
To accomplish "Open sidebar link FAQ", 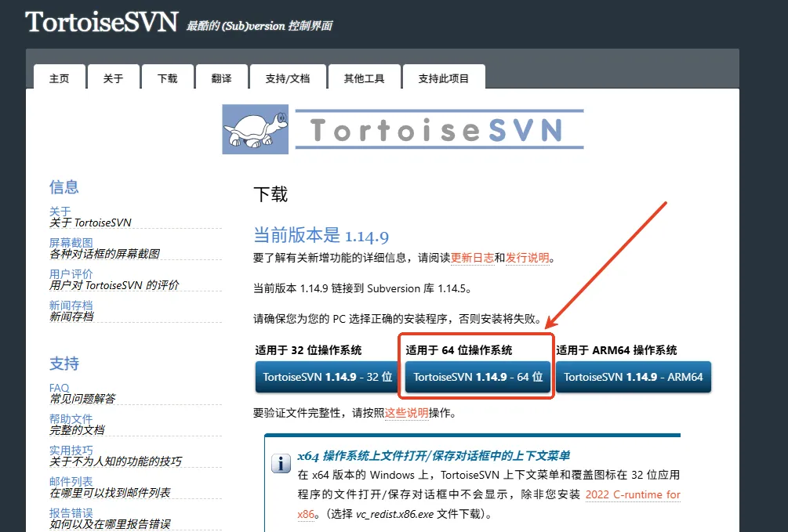I will (59, 388).
